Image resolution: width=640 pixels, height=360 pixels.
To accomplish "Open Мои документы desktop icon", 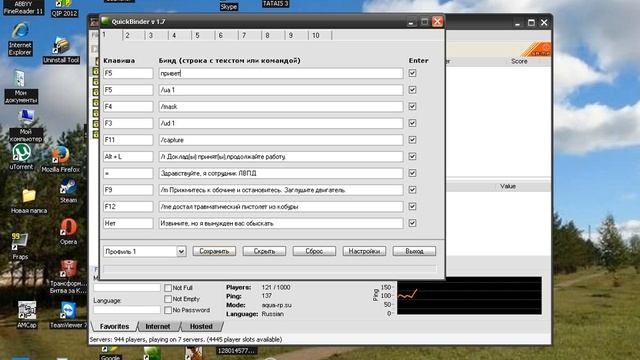I will click(21, 87).
